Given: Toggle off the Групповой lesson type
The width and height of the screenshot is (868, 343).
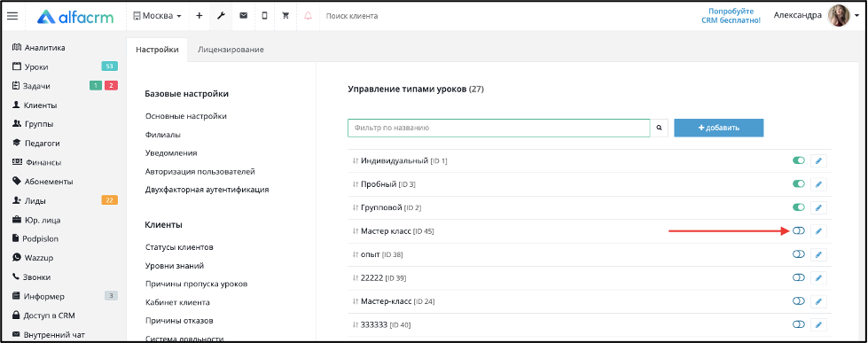Looking at the screenshot, I should pyautogui.click(x=798, y=207).
